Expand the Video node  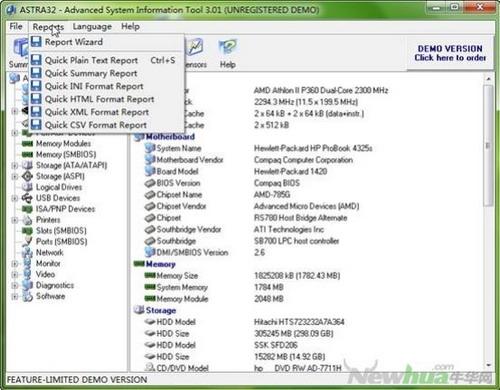point(14,275)
